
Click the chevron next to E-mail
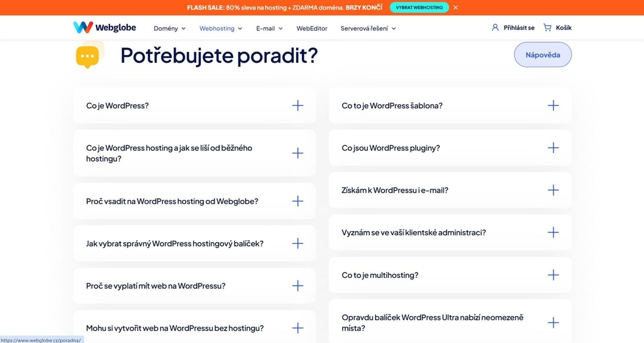click(x=280, y=29)
